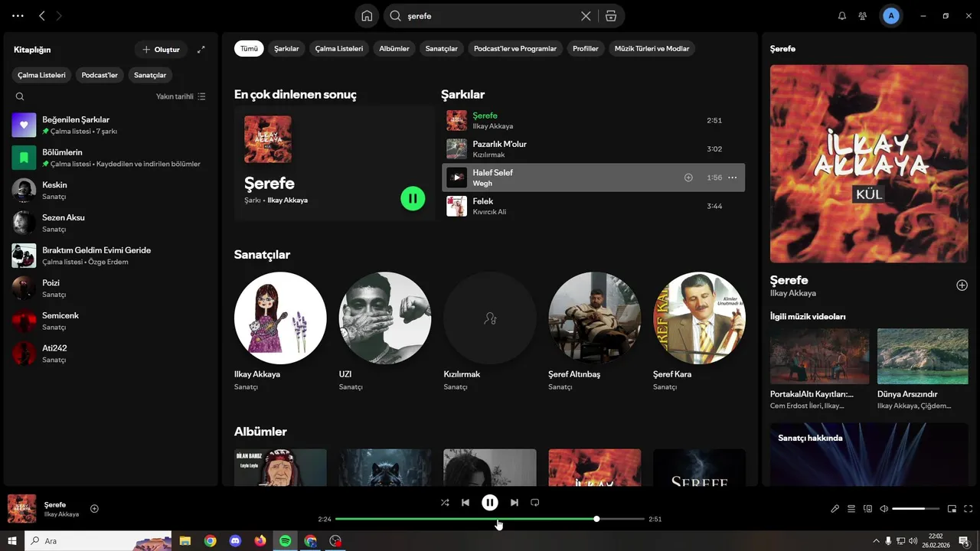Add Şerefe to library in right panel
This screenshot has width=980, height=551.
[962, 285]
